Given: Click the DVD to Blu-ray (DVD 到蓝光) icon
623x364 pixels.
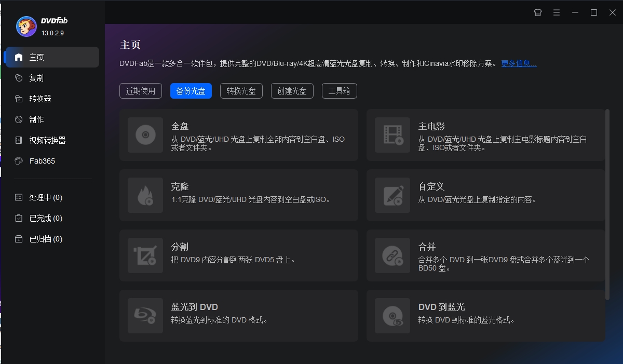Looking at the screenshot, I should [x=392, y=316].
